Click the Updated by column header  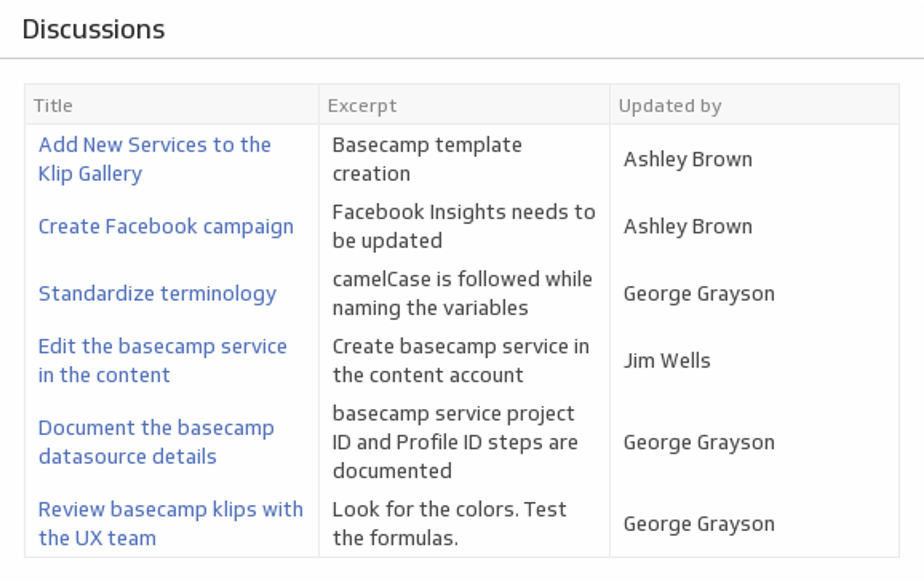[x=670, y=106]
